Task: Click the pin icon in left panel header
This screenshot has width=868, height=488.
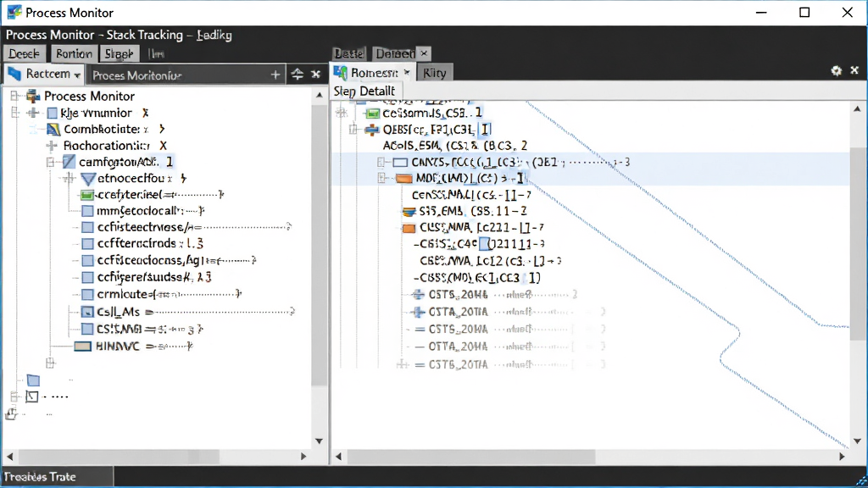Action: (298, 75)
